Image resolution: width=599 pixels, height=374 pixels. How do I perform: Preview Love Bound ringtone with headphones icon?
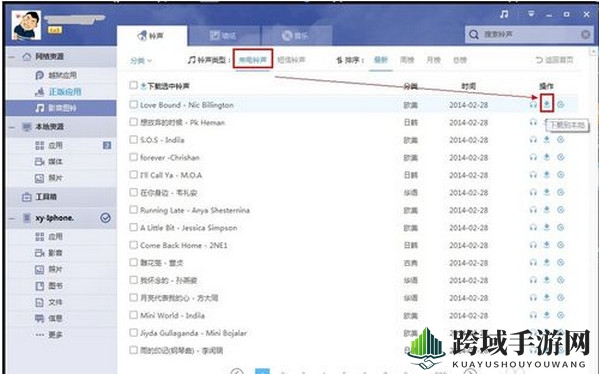[x=533, y=105]
